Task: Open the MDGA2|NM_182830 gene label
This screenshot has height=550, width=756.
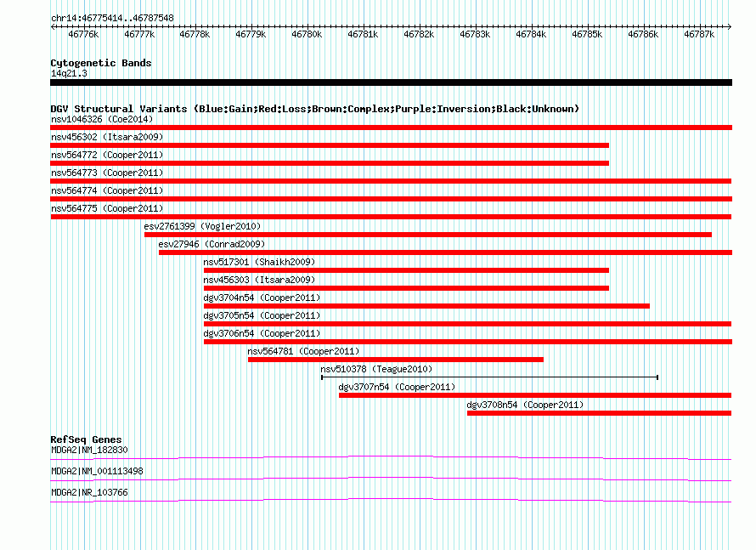Action: [89, 451]
